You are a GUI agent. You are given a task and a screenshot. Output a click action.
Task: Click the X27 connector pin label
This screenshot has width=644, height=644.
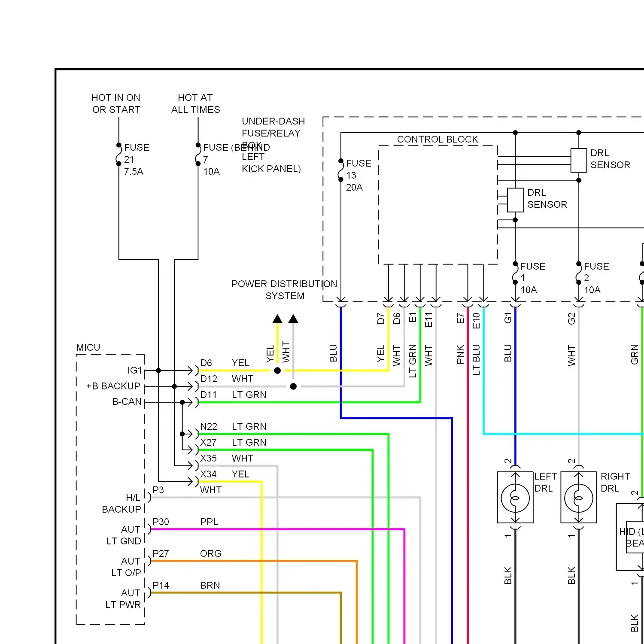[208, 442]
